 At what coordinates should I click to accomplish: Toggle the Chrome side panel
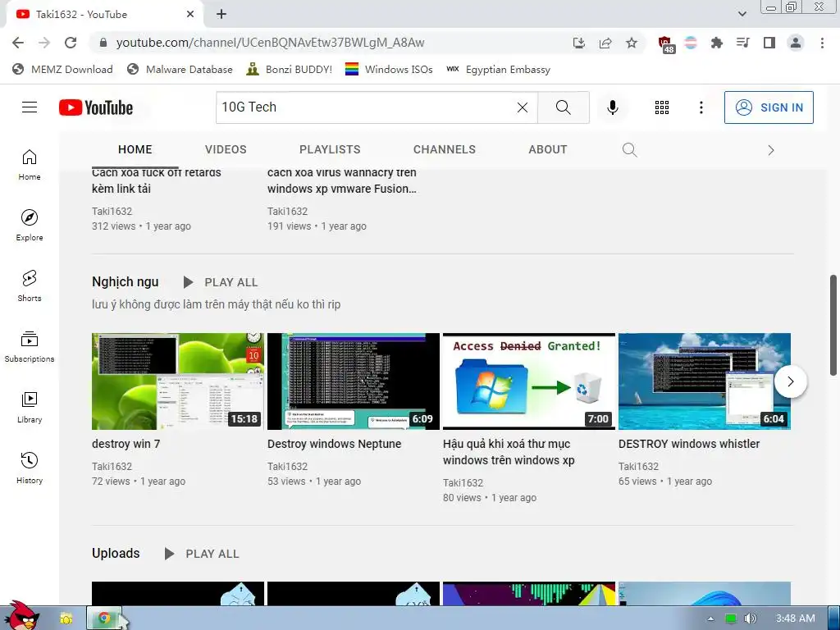[x=769, y=43]
